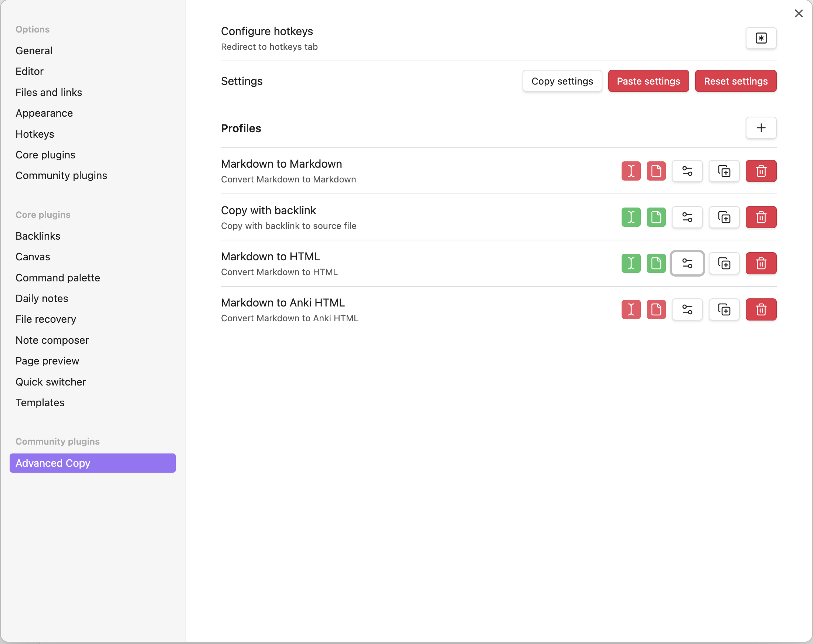Viewport: 813px width, 644px height.
Task: Delete the Markdown to Anki HTML profile
Action: click(761, 310)
